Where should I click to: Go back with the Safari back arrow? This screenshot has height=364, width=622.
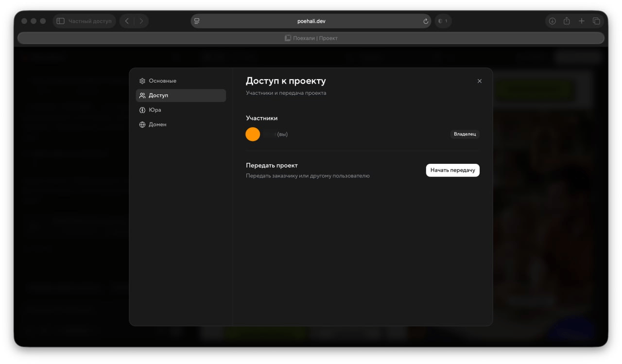click(x=127, y=21)
